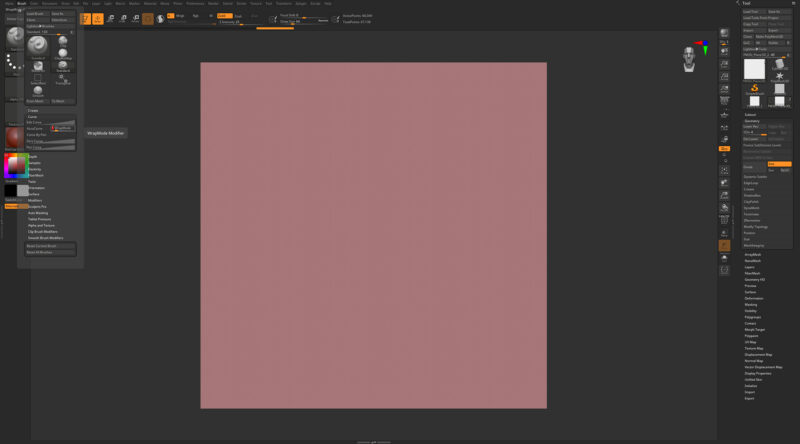The image size is (800, 444).
Task: Click the Edit mode button
Action: (x=85, y=19)
